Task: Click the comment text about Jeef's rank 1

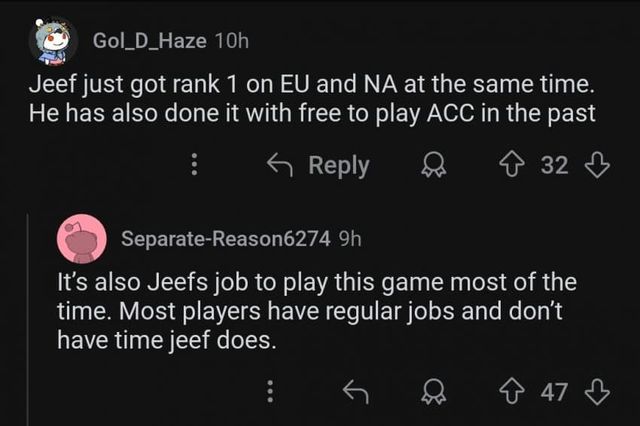Action: (x=312, y=100)
